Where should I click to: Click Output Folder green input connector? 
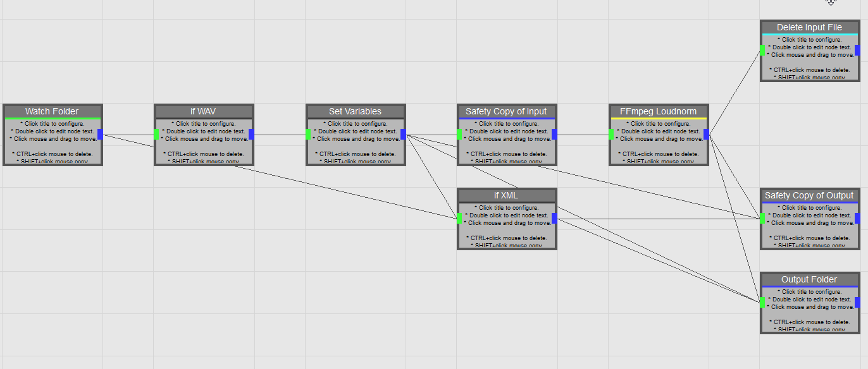coord(762,302)
